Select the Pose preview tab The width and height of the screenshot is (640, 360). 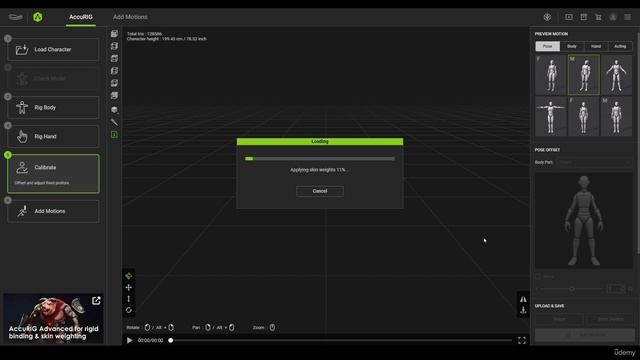point(547,46)
